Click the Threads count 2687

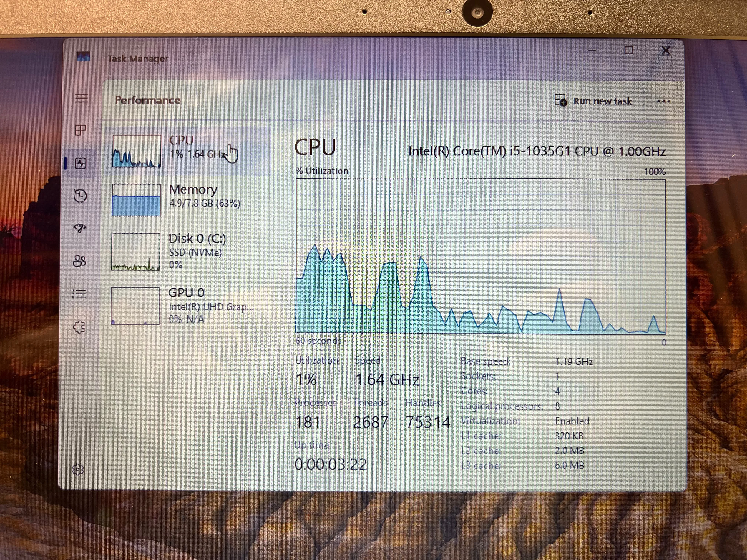(371, 422)
